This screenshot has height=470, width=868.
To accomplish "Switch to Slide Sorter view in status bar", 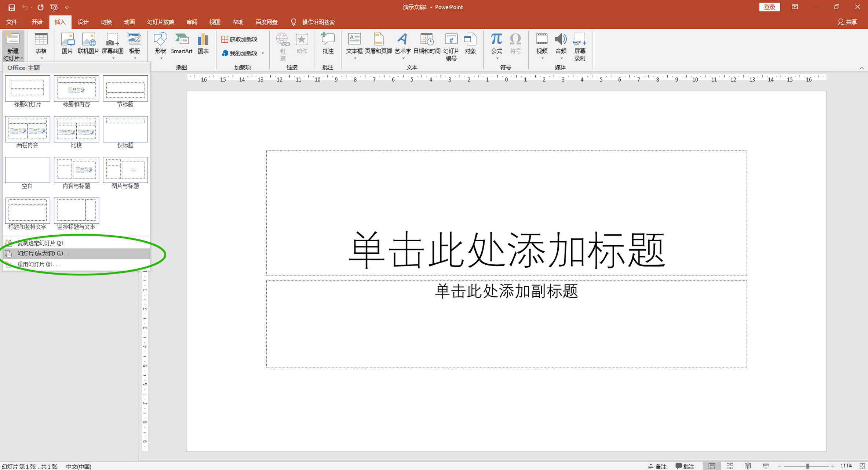I will click(729, 466).
